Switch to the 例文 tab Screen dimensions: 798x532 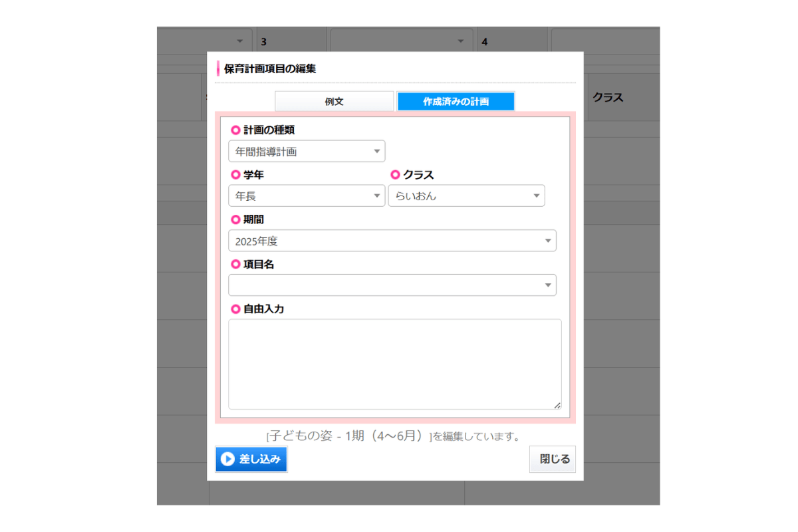334,100
